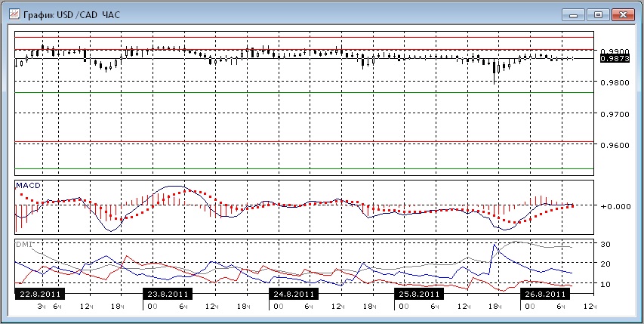Screen dimensions: 644x324
Task: Click the 0.9600 price axis label
Action: pyautogui.click(x=615, y=145)
